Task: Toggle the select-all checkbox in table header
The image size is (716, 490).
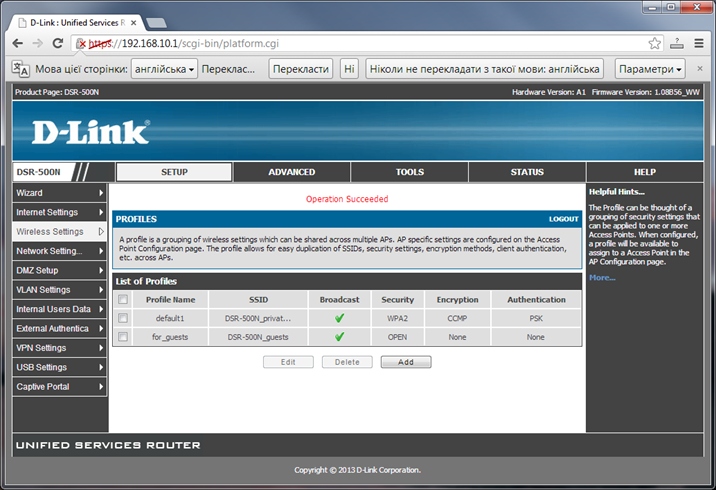Action: click(x=123, y=299)
